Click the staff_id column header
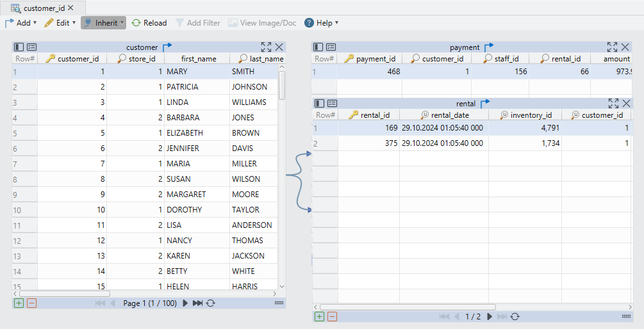The height and width of the screenshot is (329, 644). (500, 59)
